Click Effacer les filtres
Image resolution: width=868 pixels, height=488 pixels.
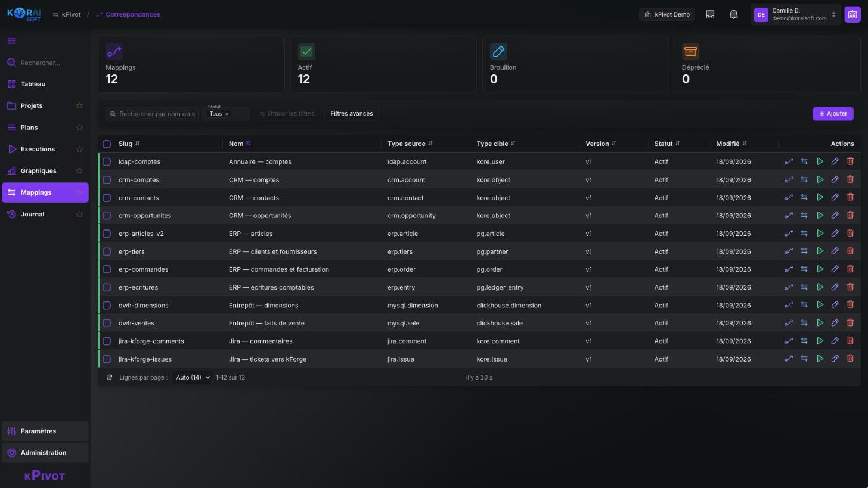pos(287,114)
